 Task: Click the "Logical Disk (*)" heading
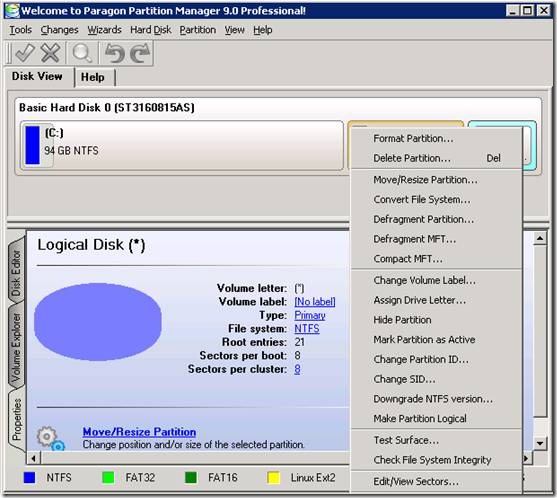coord(91,245)
